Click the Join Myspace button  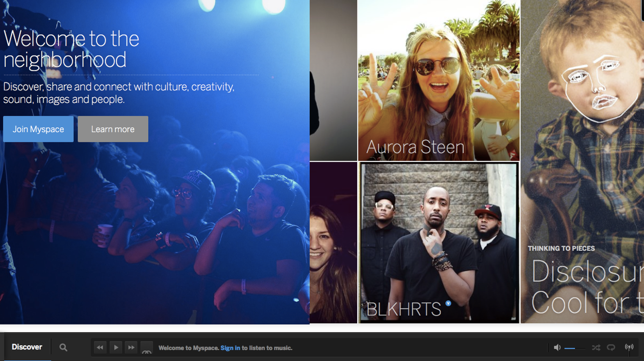(38, 129)
